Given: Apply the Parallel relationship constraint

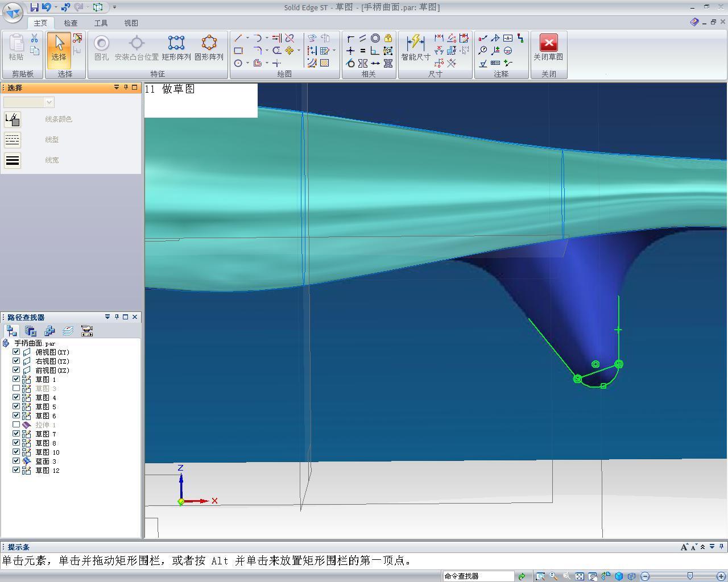Looking at the screenshot, I should pyautogui.click(x=363, y=38).
